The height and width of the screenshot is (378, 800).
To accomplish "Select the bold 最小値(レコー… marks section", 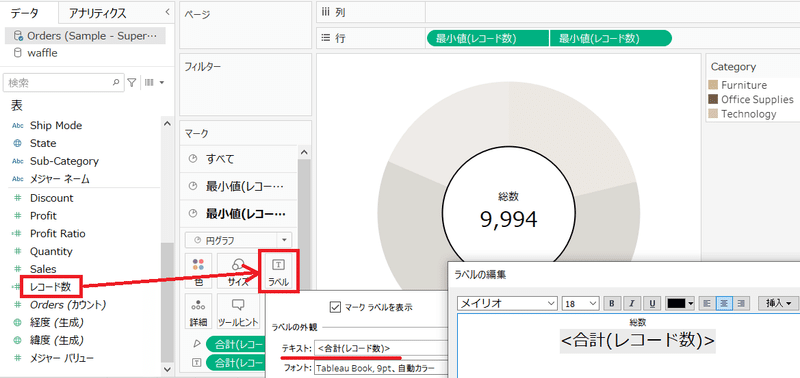I will [239, 214].
